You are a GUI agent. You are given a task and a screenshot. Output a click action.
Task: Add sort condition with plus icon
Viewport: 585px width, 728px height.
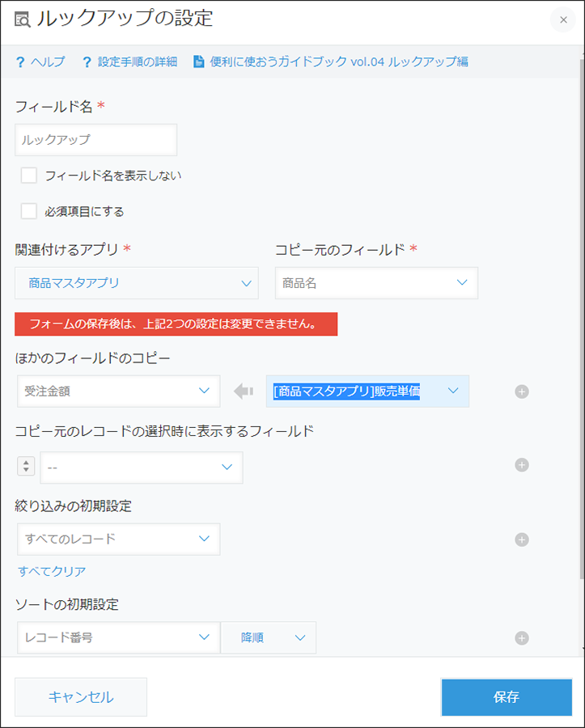(521, 638)
